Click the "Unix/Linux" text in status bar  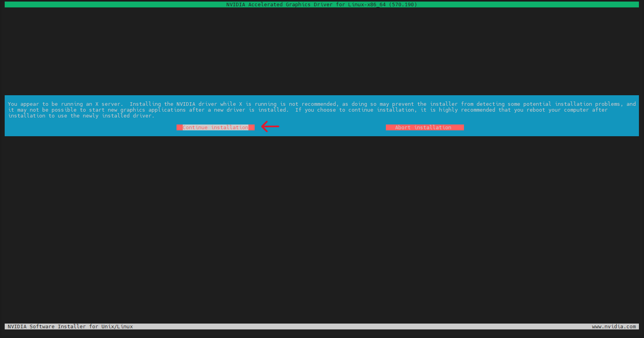[x=117, y=327]
